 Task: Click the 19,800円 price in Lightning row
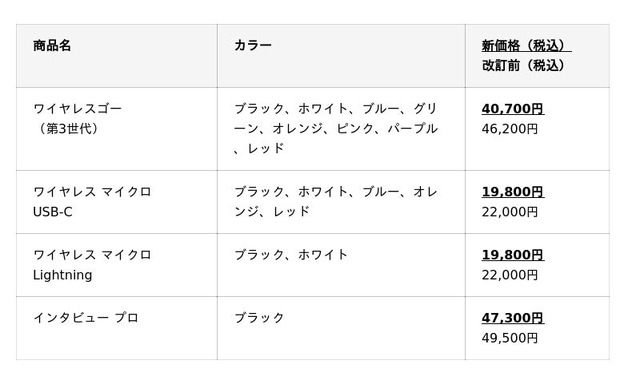pyautogui.click(x=513, y=255)
